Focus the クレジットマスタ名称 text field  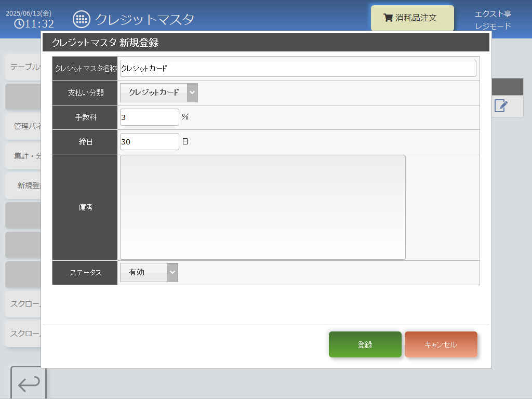[298, 69]
